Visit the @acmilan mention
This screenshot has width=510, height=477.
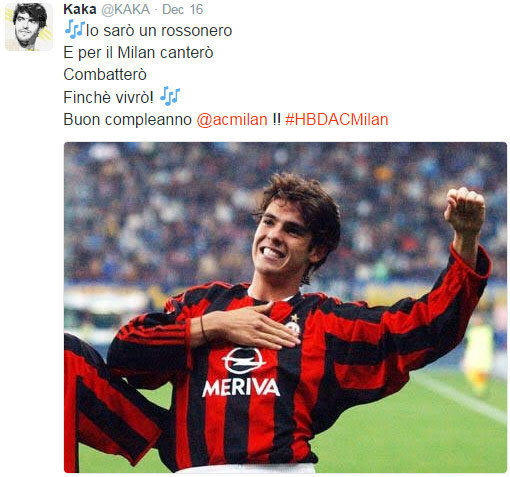(x=232, y=119)
